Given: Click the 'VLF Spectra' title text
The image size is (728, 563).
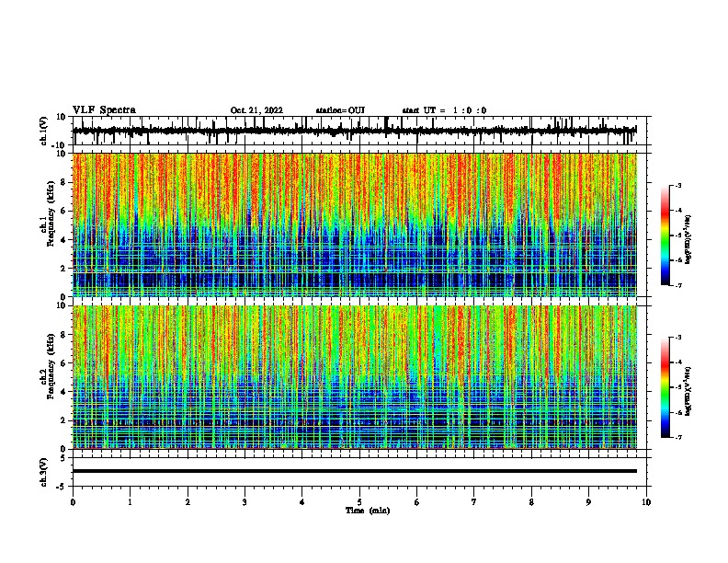Looking at the screenshot, I should pos(104,110).
